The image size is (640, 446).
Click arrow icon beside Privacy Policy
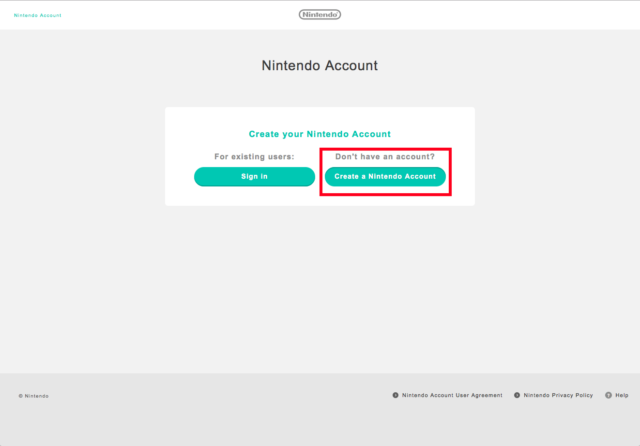tap(517, 395)
